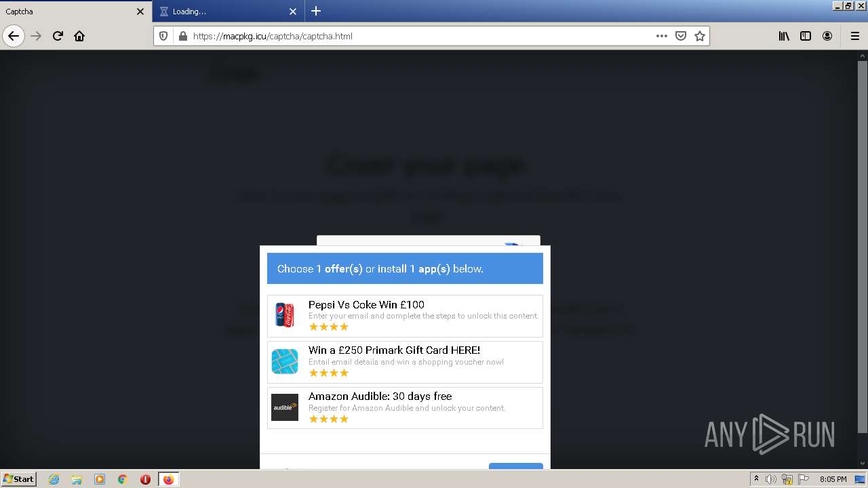Screen dimensions: 868x488
Task: Click the Primark offer description text
Action: click(406, 362)
